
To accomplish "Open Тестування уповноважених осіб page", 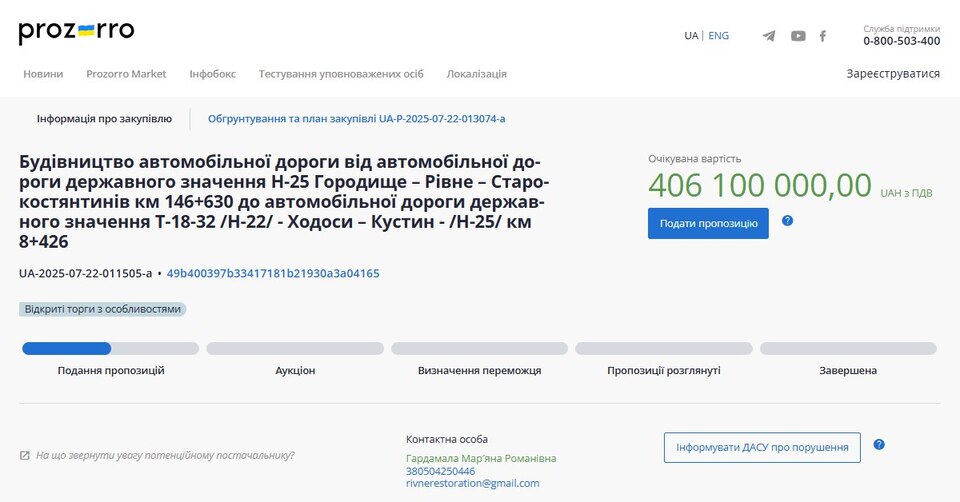I will coord(341,74).
